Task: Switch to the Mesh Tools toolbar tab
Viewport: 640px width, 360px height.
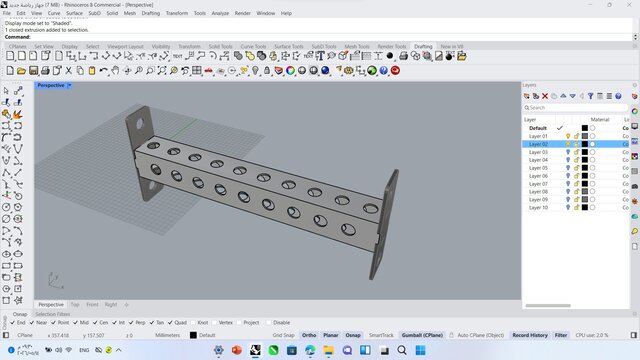Action: tap(357, 47)
